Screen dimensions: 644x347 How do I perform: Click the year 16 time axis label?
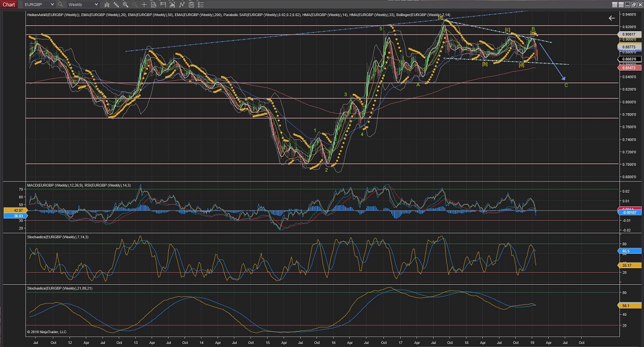334,342
